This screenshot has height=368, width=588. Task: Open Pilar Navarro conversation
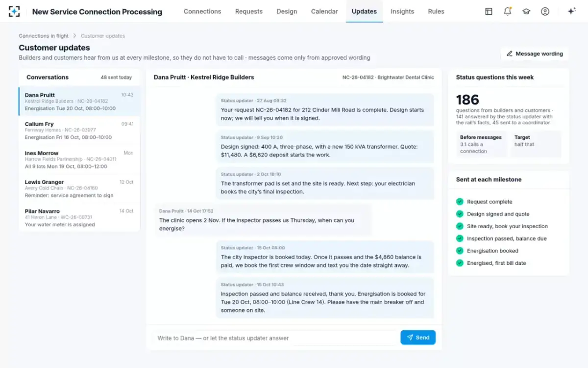tap(79, 217)
